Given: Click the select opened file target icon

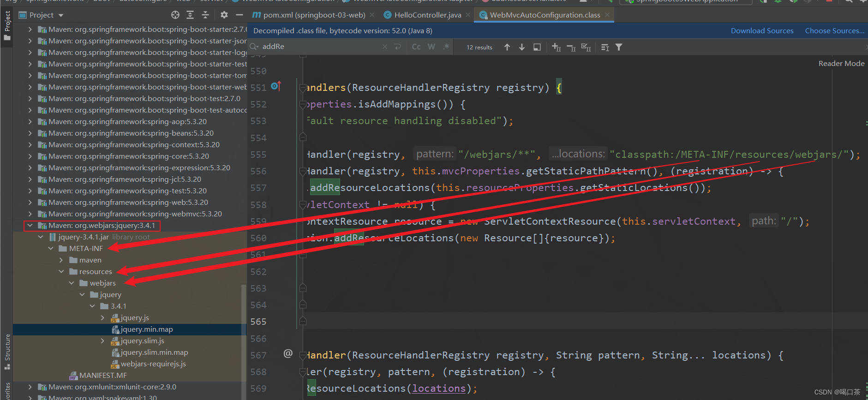Looking at the screenshot, I should pos(175,15).
